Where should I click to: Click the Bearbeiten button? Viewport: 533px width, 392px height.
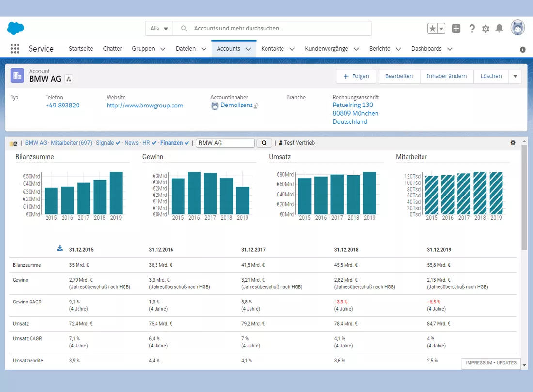point(399,76)
